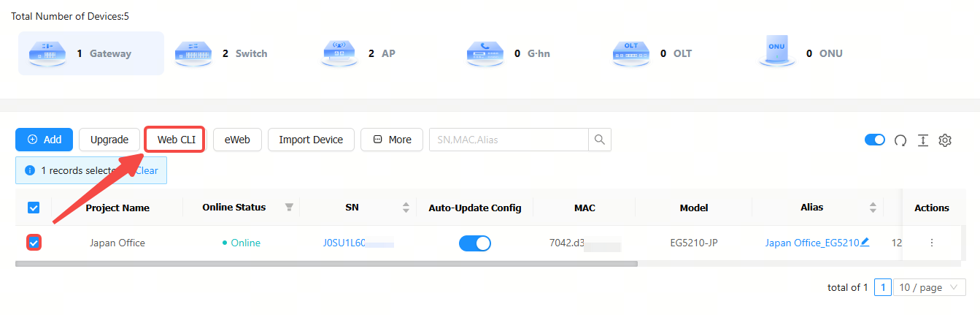
Task: Toggle the Auto-Update Config switch for Japan Office
Action: click(474, 243)
